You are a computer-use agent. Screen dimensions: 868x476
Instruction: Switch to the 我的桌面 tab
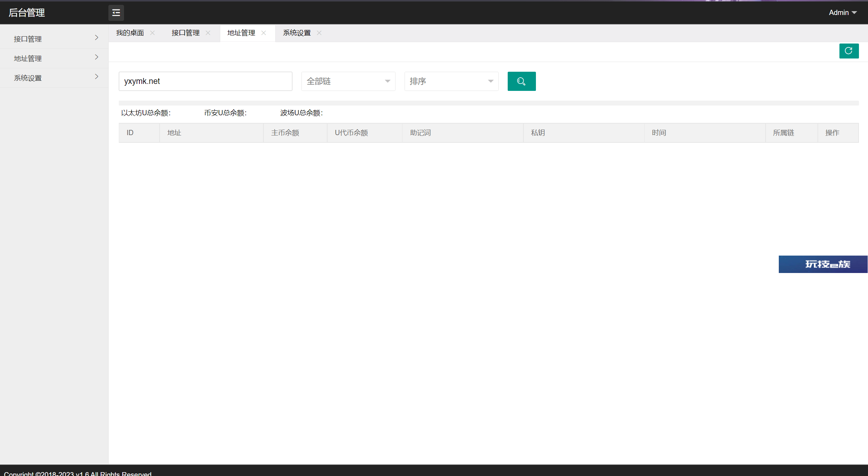pyautogui.click(x=130, y=33)
